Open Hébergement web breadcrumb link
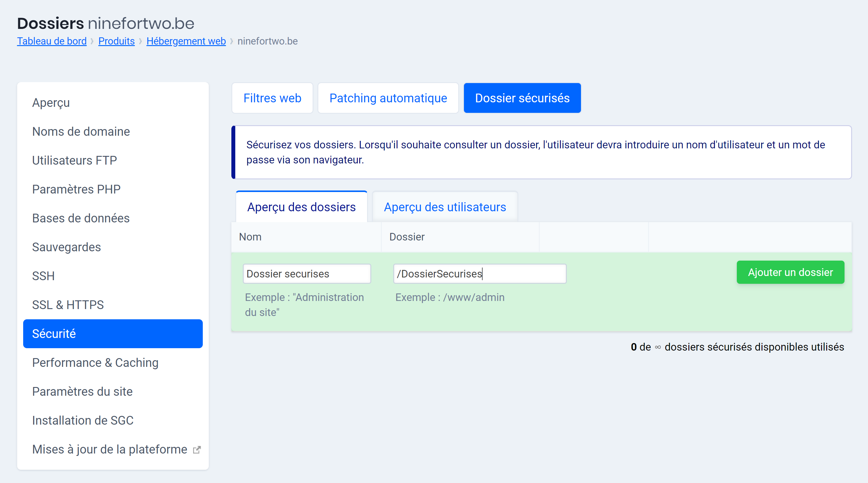Viewport: 868px width, 483px height. pyautogui.click(x=186, y=41)
